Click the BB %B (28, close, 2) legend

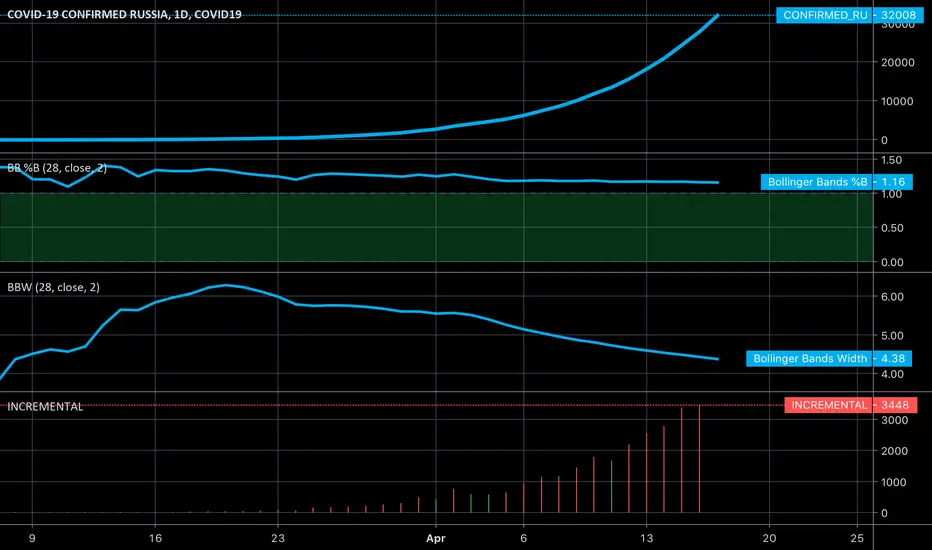pos(57,168)
